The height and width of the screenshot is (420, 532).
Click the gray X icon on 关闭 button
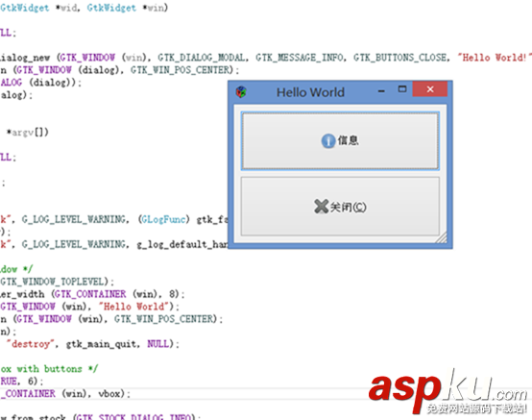[321, 207]
